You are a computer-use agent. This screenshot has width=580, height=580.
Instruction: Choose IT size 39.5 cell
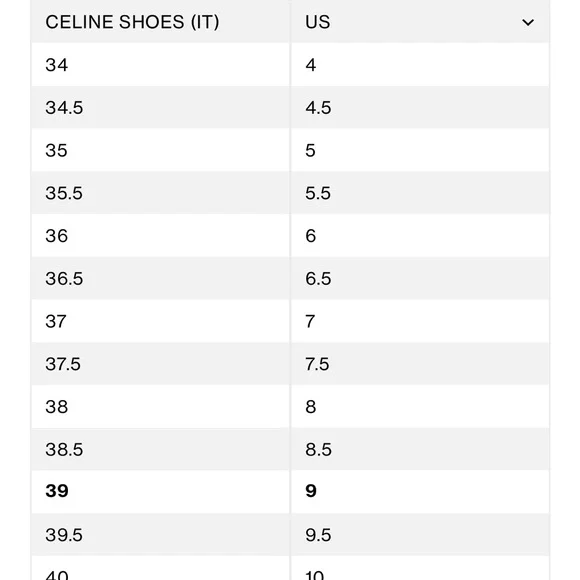(161, 535)
